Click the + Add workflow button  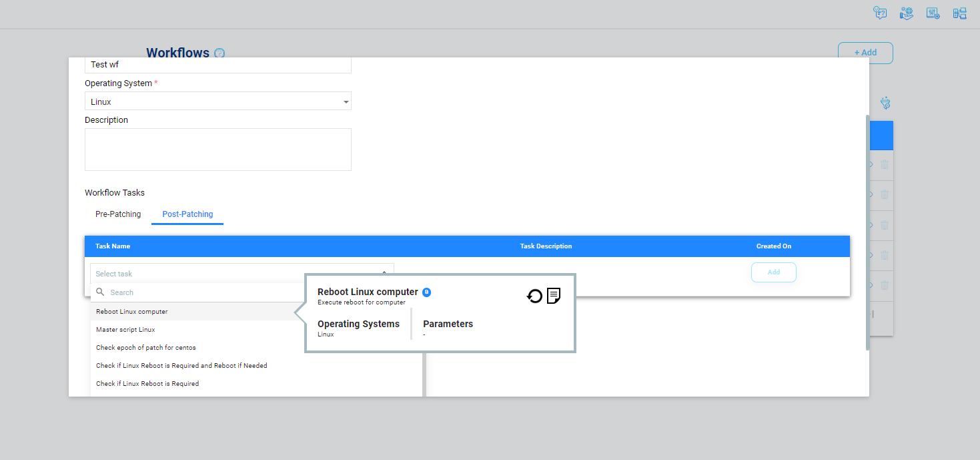point(865,53)
